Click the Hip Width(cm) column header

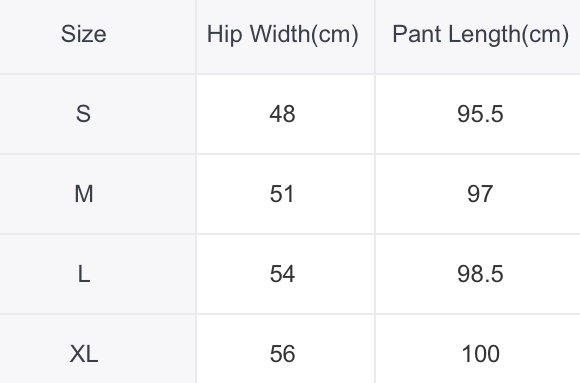[283, 35]
